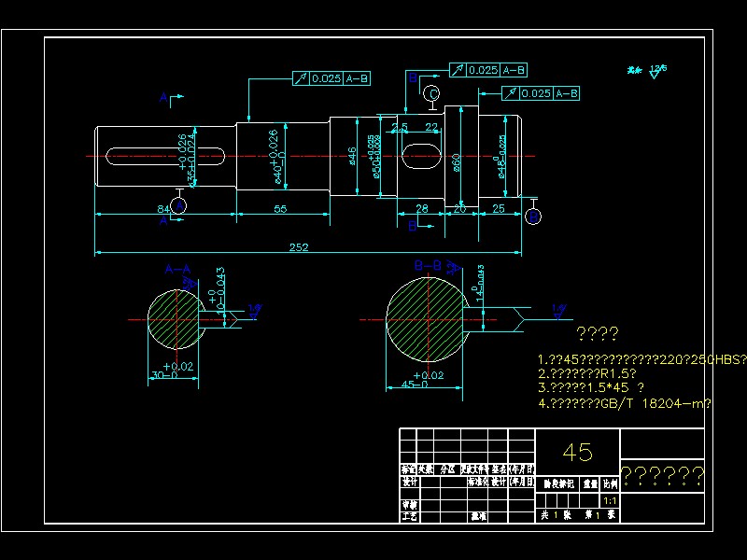Click the datum C circle symbol above the shaft
This screenshot has height=560, width=747.
431,93
